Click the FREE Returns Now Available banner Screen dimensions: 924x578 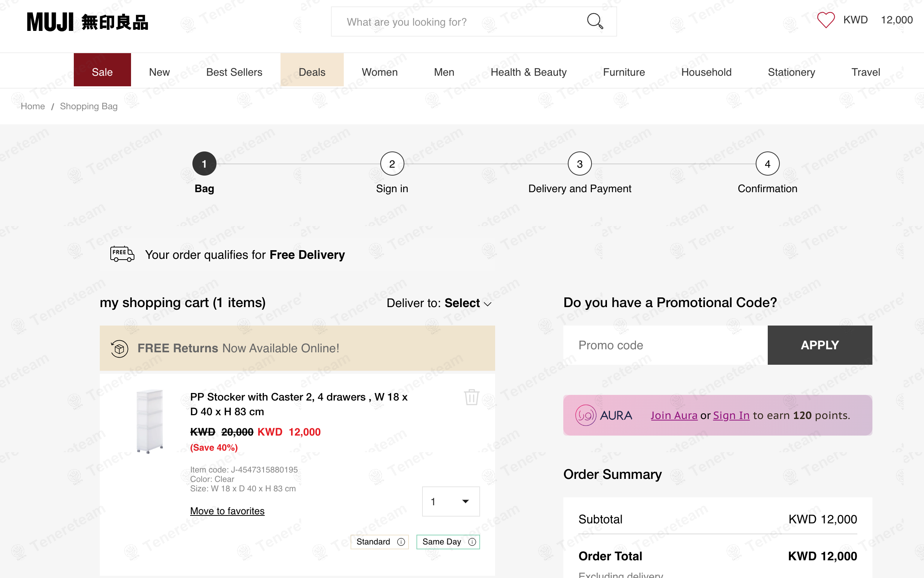coord(297,348)
